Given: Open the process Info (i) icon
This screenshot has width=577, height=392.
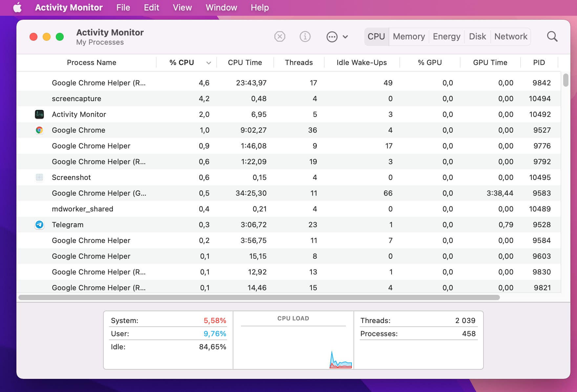Looking at the screenshot, I should (305, 36).
